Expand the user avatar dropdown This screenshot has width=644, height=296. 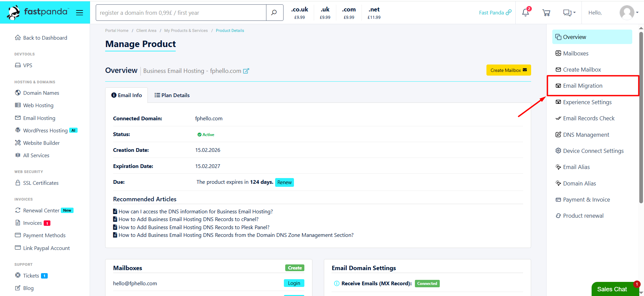tap(629, 13)
